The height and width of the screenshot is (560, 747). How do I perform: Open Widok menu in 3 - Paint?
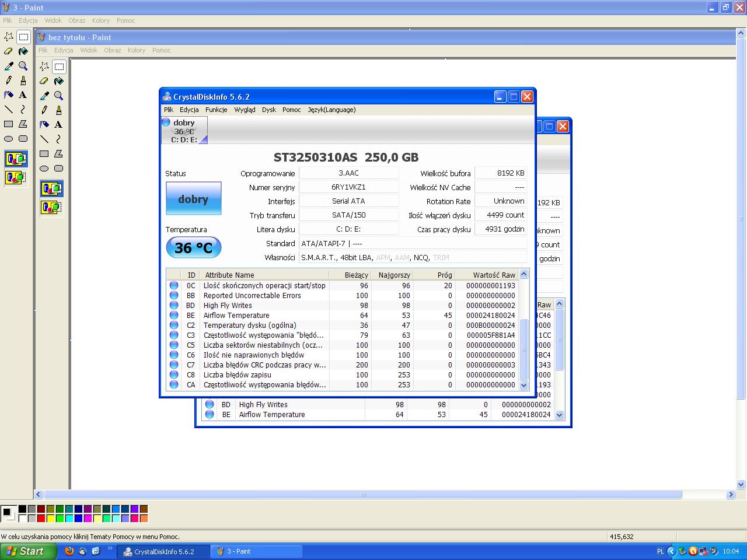coord(53,20)
